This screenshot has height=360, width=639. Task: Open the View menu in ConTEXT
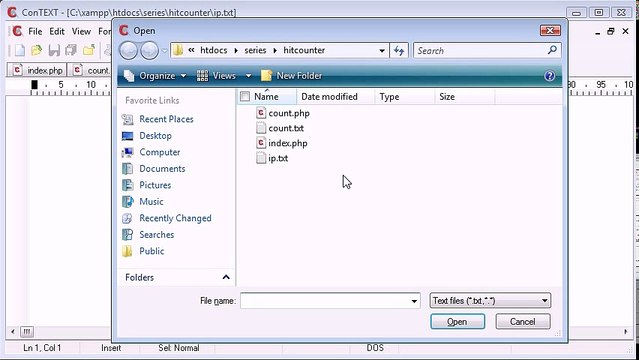[81, 31]
